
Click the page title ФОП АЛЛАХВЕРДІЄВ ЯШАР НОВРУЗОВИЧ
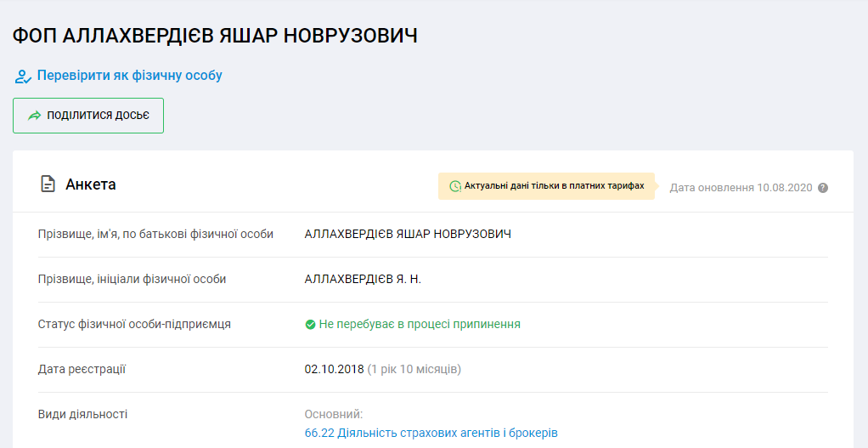(215, 36)
